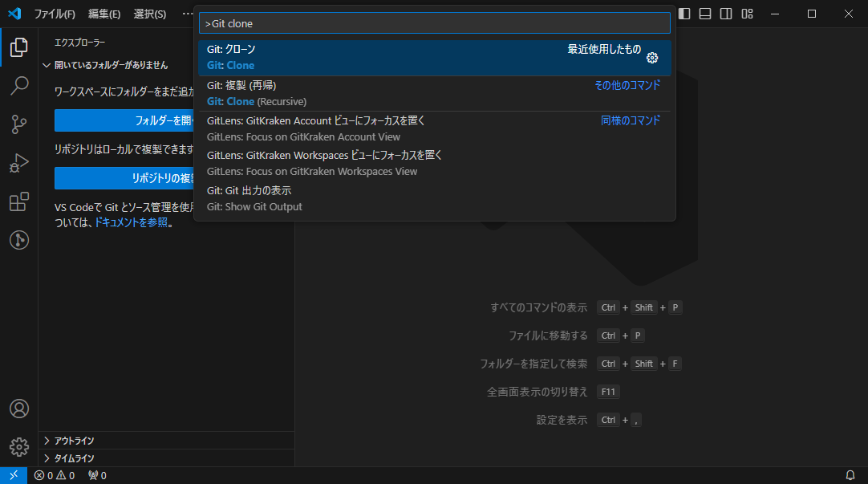Click the 同様のコマンド label

[631, 120]
